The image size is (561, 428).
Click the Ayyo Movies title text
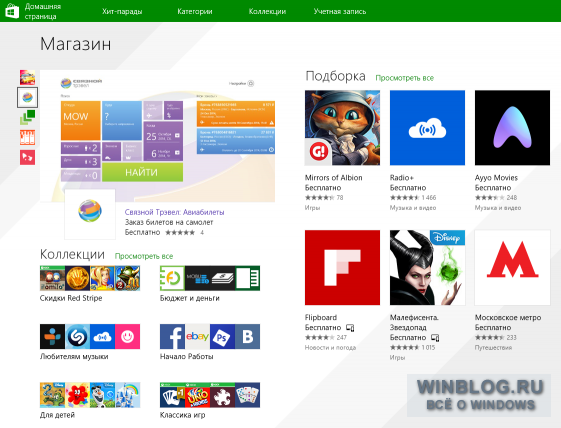click(x=496, y=178)
